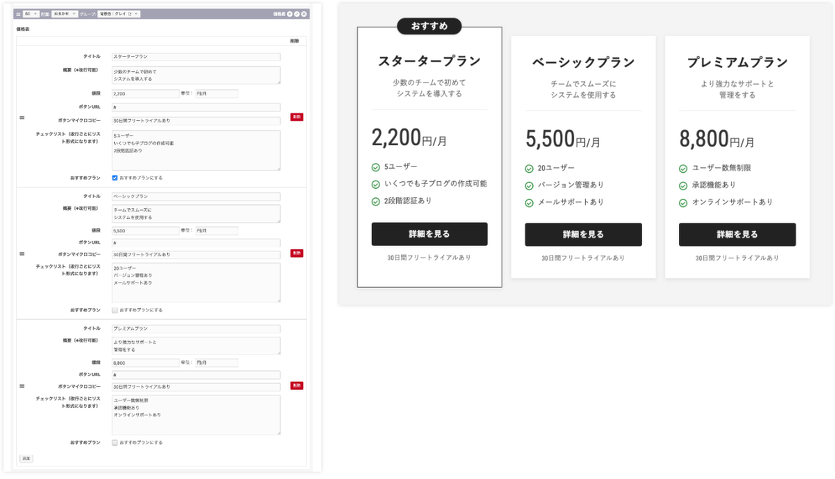The image size is (835, 479).
Task: Enable おすすめプランにする for the Basic plan
Action: [x=115, y=310]
